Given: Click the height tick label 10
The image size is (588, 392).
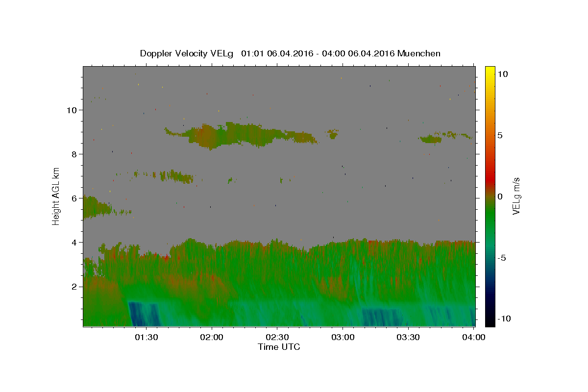Looking at the screenshot, I should click(x=72, y=110).
